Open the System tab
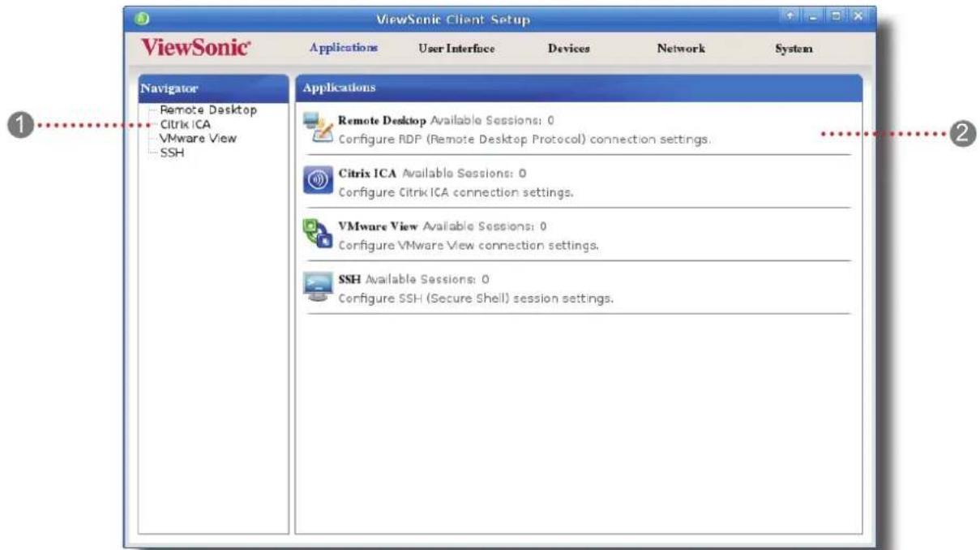 (x=794, y=49)
